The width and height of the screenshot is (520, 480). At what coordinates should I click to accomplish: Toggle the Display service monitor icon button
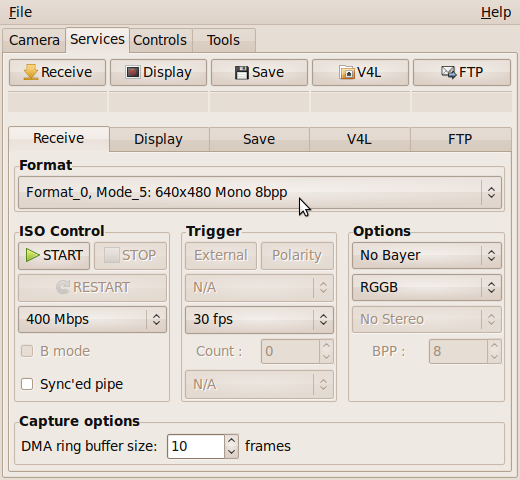click(x=158, y=72)
